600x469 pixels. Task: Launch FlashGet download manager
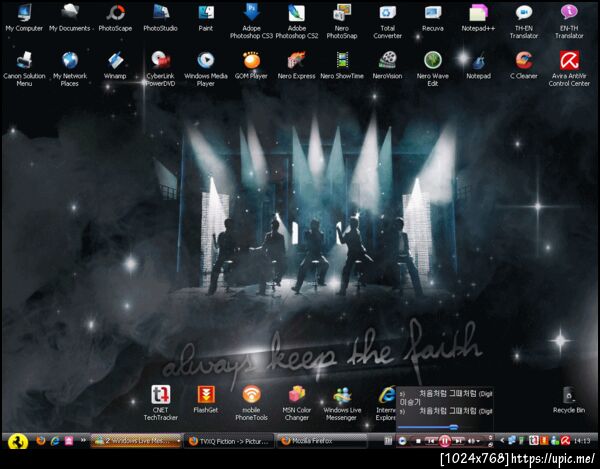point(206,399)
